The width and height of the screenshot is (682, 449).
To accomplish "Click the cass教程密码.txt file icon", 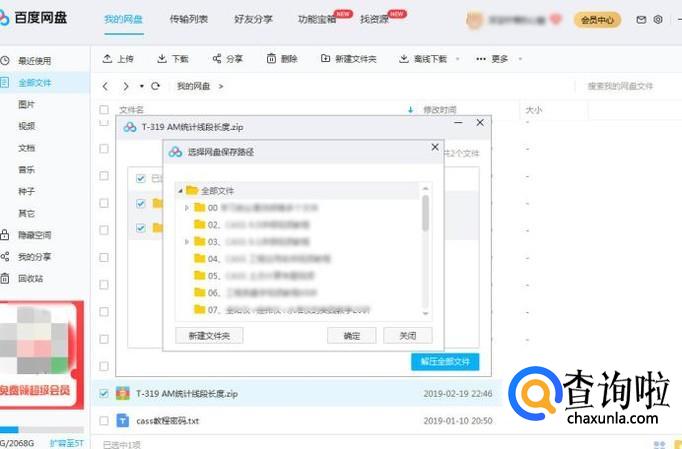I will click(123, 421).
